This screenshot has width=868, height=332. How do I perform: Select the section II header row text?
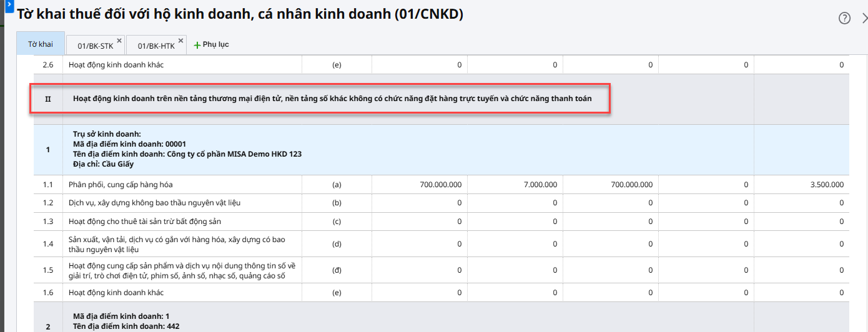[x=332, y=99]
